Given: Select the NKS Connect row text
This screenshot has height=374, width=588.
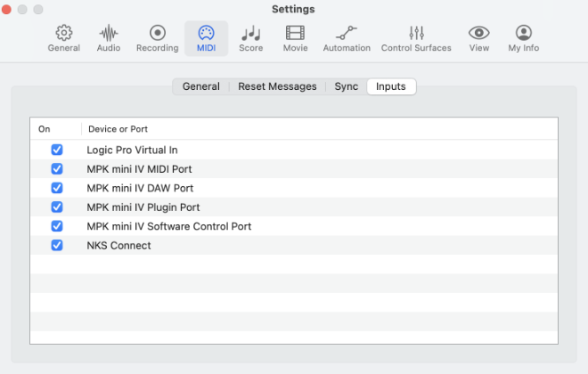Looking at the screenshot, I should [x=118, y=246].
